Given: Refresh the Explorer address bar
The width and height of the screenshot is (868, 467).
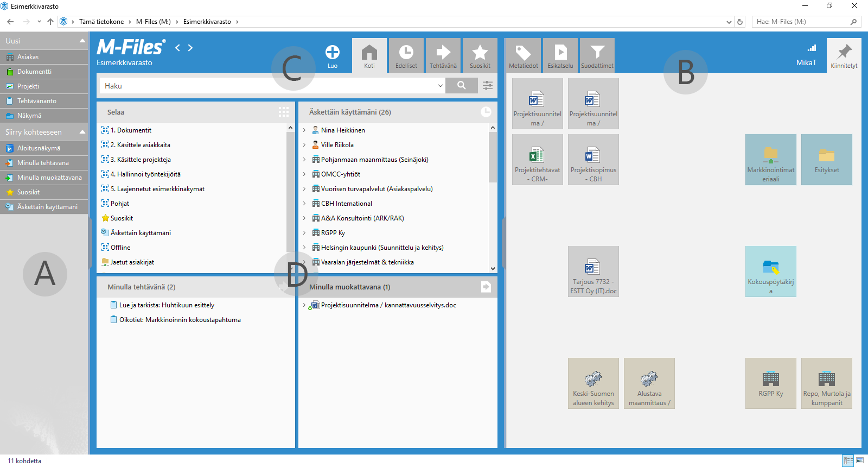Looking at the screenshot, I should click(740, 22).
